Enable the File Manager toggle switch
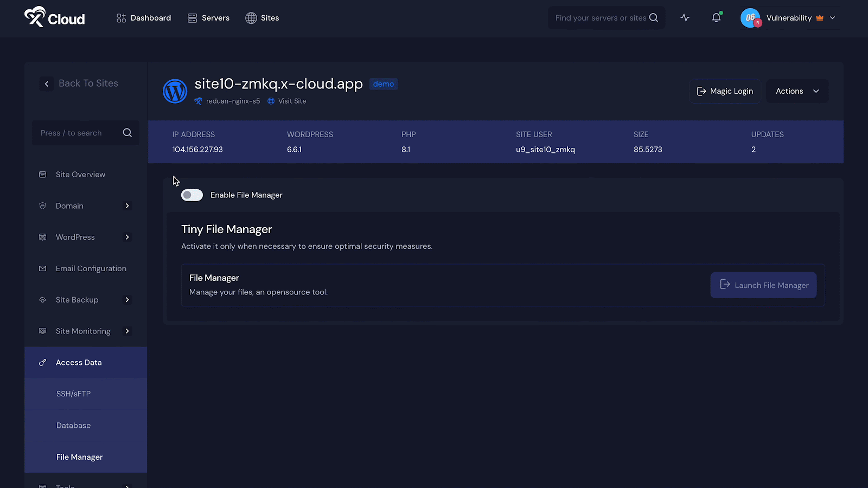 [192, 195]
